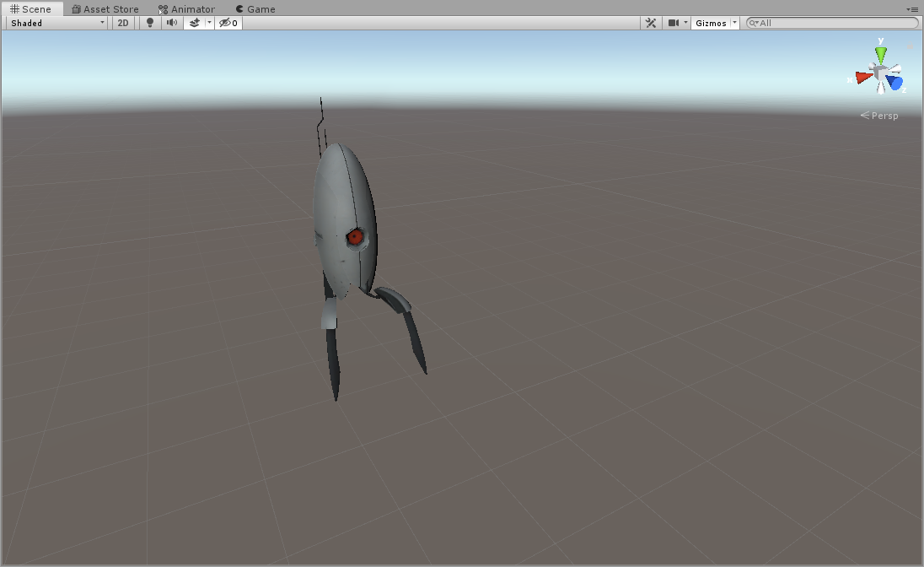Viewport: 924px width, 567px height.
Task: Click the turret's red eye
Action: 355,237
